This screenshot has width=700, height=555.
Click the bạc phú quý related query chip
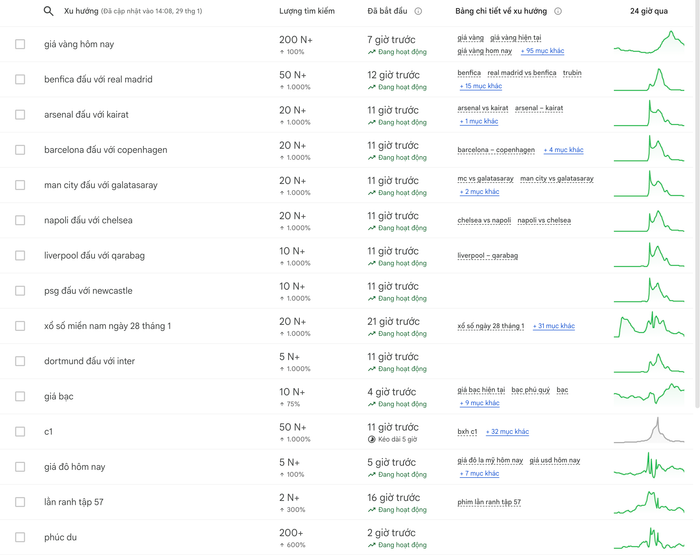[530, 390]
